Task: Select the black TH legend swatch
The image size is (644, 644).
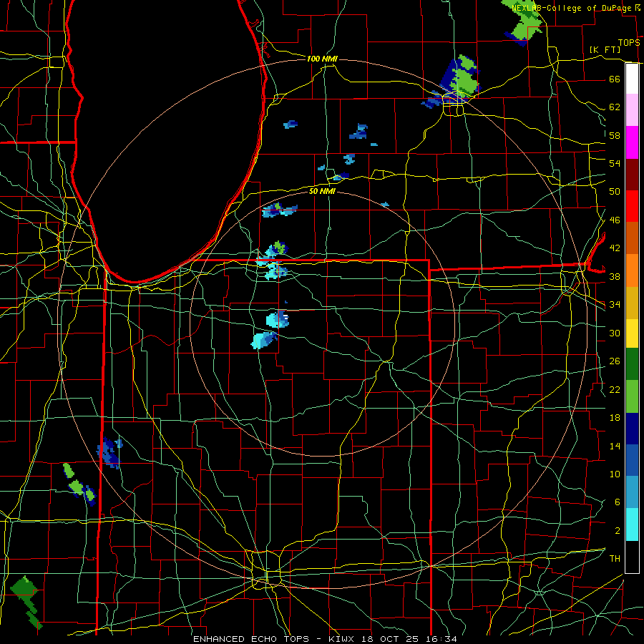Action: tap(632, 557)
